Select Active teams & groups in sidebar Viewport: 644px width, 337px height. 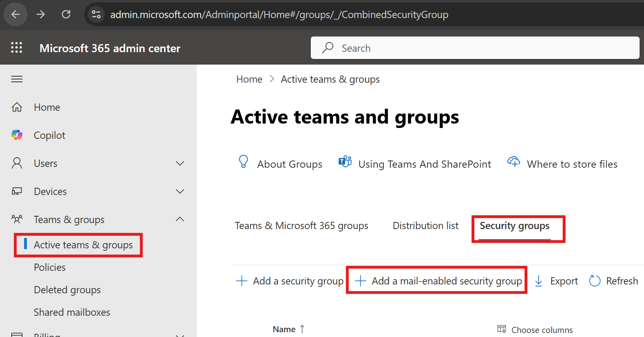tap(83, 245)
